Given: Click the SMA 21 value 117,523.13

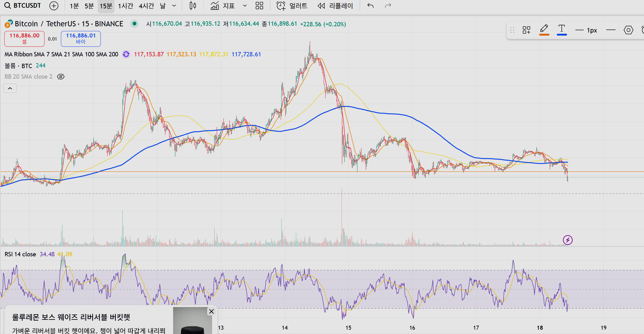Looking at the screenshot, I should click(x=181, y=54).
